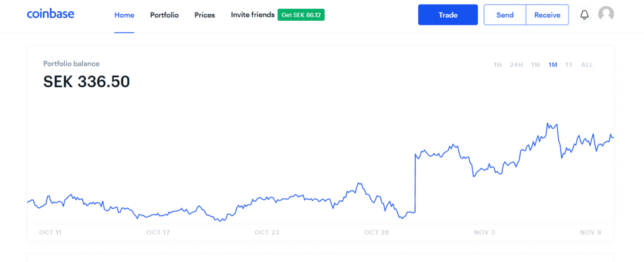The image size is (644, 262).
Task: Click the Send button
Action: pos(504,15)
